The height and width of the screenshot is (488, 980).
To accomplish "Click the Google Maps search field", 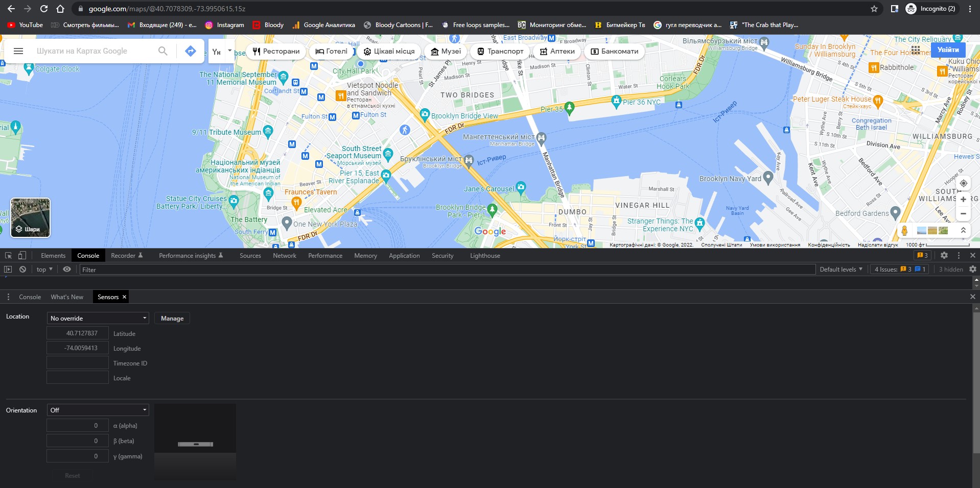I will point(92,51).
